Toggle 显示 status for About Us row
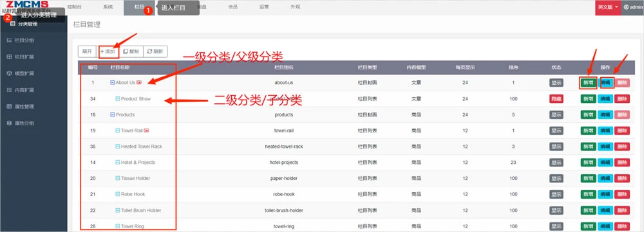Viewport: 644px width, 232px height. 556,82
